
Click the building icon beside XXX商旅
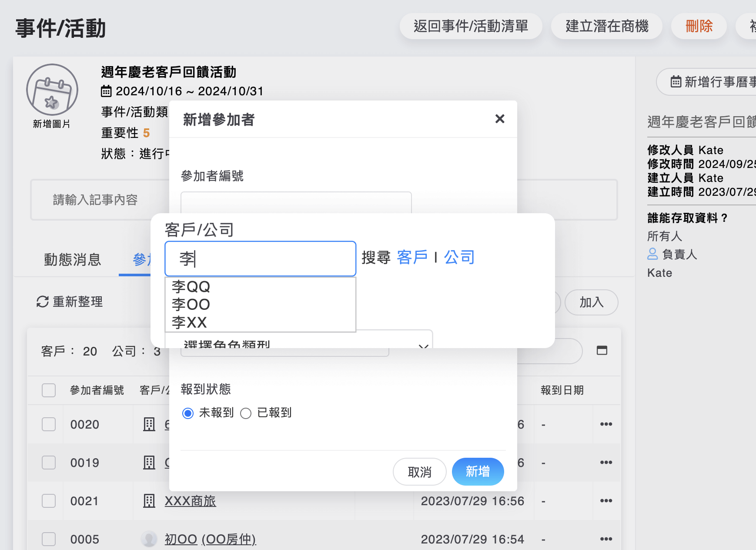coord(149,501)
